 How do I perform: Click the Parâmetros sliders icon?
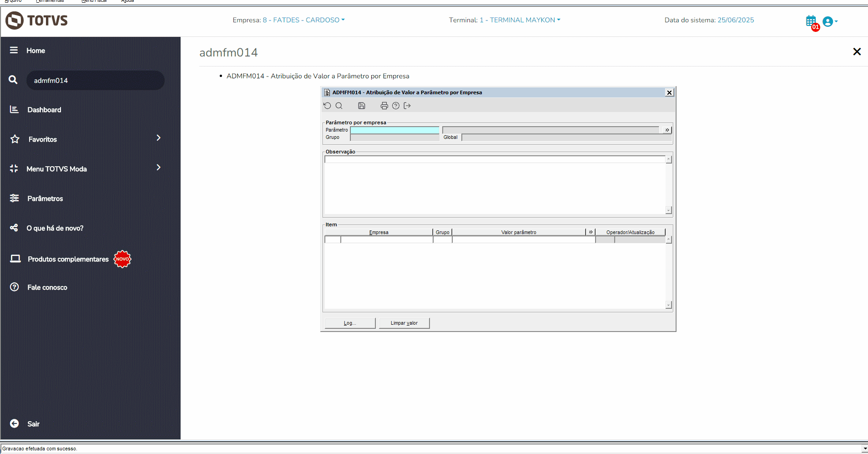15,198
